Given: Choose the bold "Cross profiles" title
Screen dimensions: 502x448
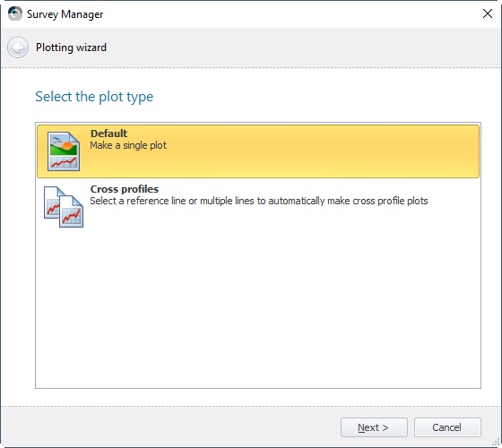Looking at the screenshot, I should (x=125, y=189).
